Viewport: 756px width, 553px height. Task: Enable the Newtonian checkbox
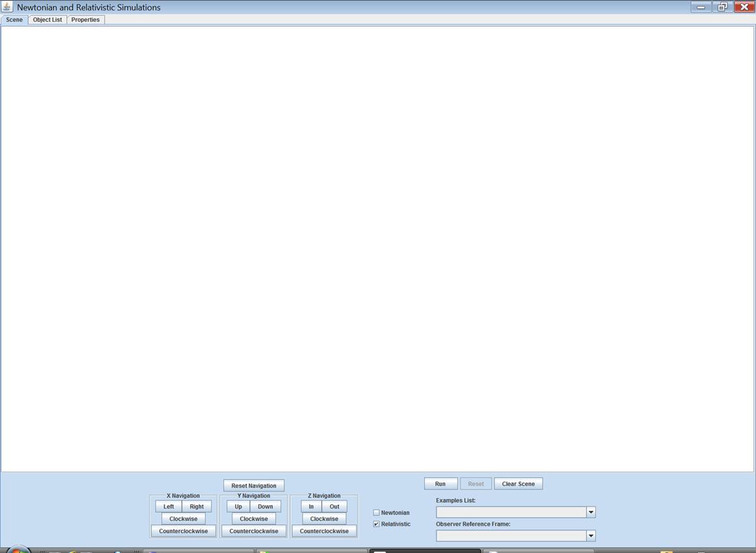click(376, 513)
